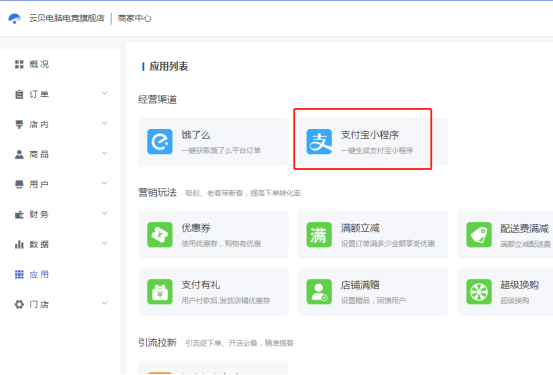This screenshot has width=553, height=375.
Task: Click the 用户付款后,发放店铺优惠券 description
Action: pyautogui.click(x=226, y=301)
